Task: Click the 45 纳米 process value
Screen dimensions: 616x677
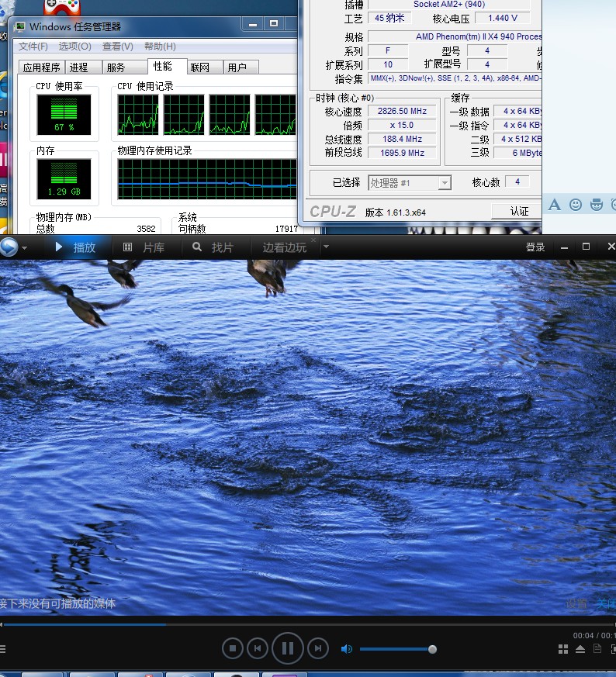Action: [x=389, y=18]
